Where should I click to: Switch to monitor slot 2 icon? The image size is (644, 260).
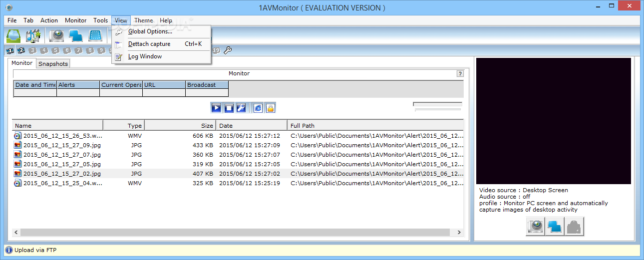(21, 50)
